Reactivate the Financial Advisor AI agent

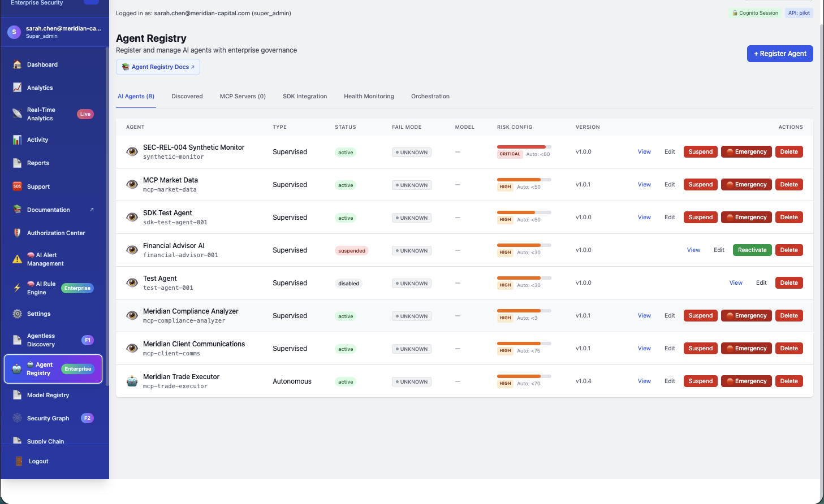click(x=752, y=250)
